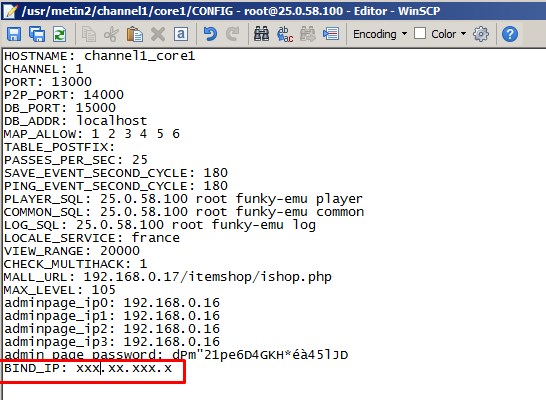Click on the PORT: 13000 line
This screenshot has height=400, width=546.
coord(48,82)
